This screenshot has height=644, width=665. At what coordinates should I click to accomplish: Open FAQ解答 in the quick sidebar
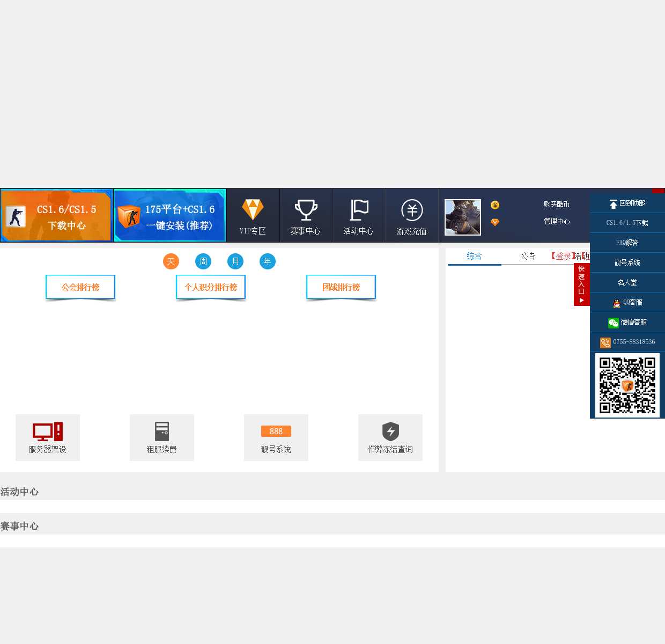(x=627, y=243)
